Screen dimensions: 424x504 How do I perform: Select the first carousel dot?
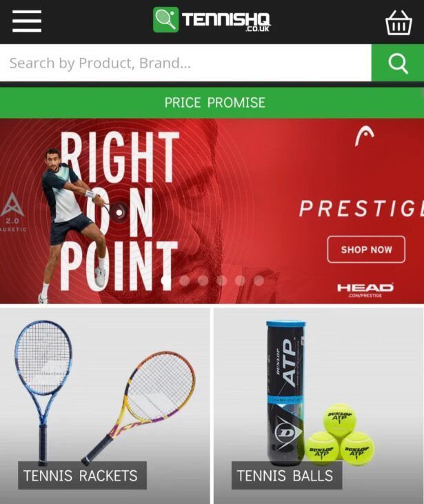point(166,281)
